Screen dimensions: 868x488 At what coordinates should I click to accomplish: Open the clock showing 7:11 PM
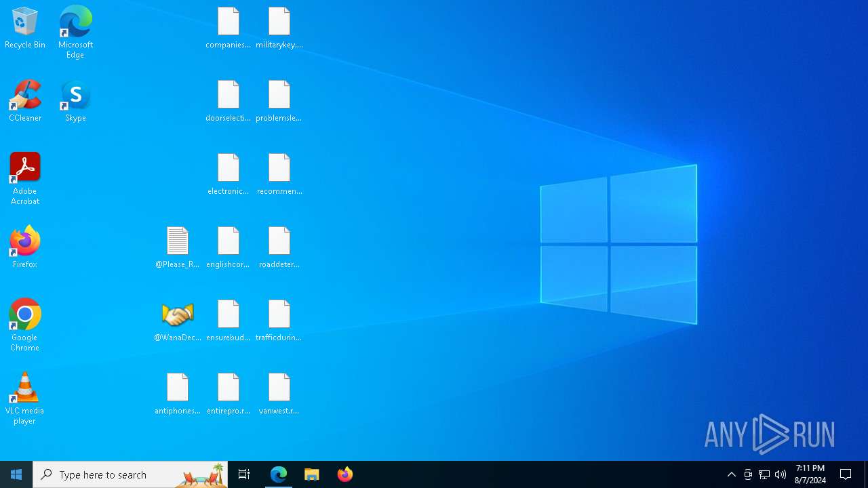click(810, 474)
